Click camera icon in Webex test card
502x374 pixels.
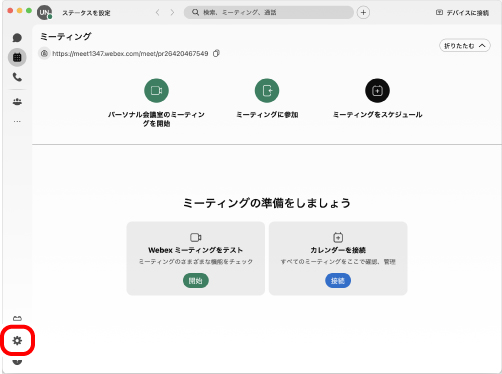(x=196, y=237)
